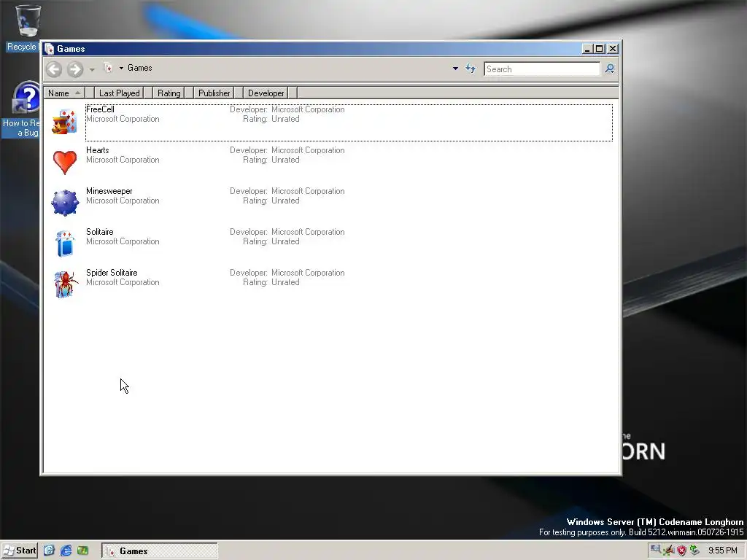Sort by the Rating column

[x=169, y=93]
